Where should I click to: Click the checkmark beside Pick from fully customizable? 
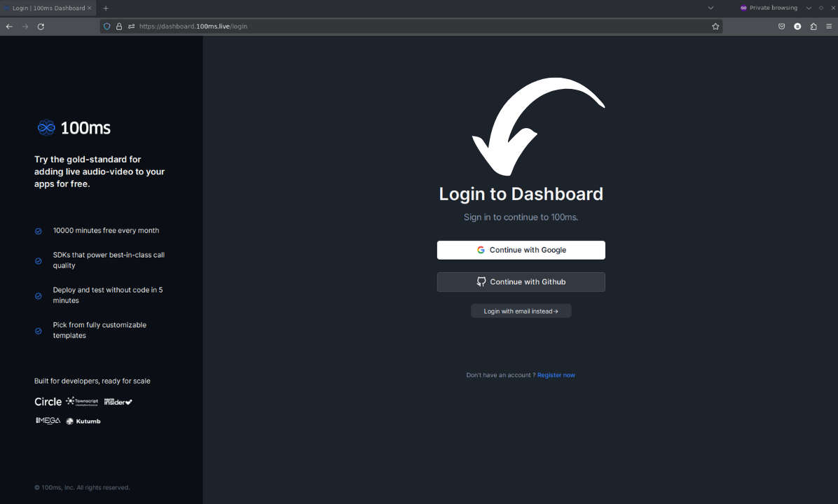pyautogui.click(x=39, y=331)
